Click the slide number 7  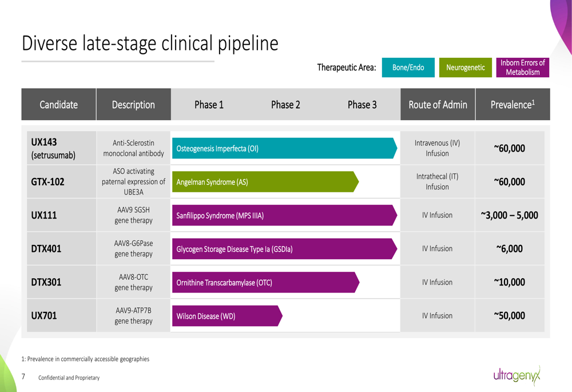coord(23,377)
